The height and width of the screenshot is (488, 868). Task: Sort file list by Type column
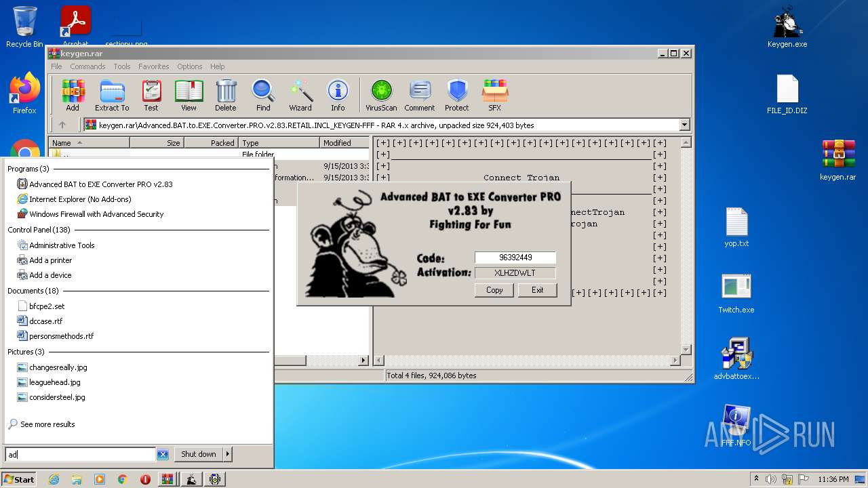click(x=279, y=143)
